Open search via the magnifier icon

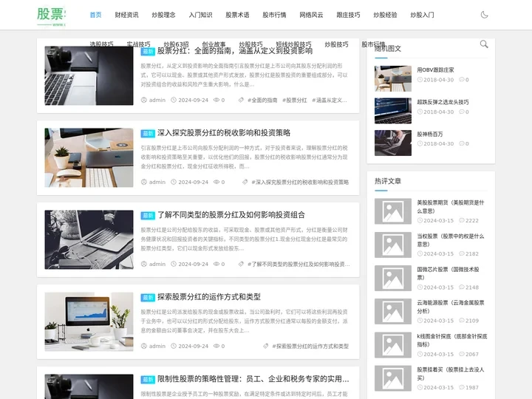point(484,44)
